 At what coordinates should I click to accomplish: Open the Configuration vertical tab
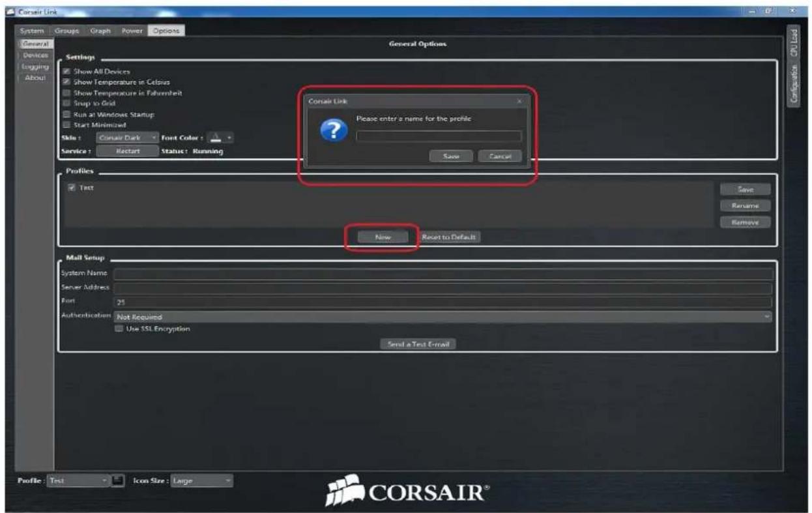[x=793, y=85]
